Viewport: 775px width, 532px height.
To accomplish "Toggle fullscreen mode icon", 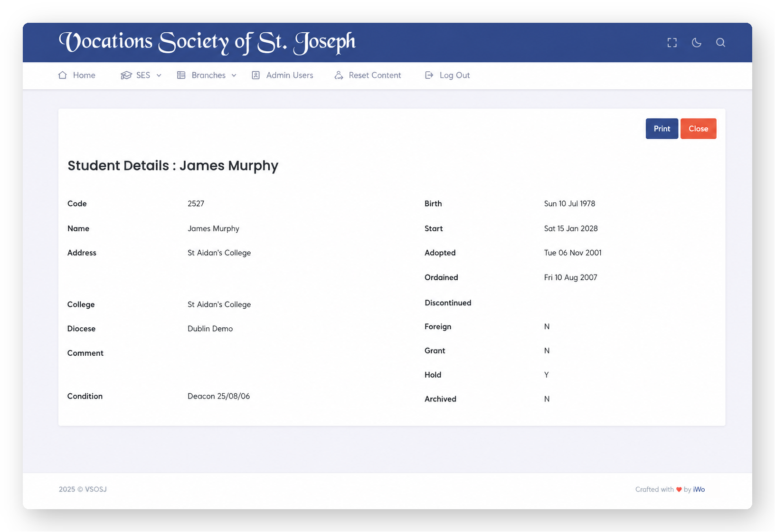I will pos(672,43).
